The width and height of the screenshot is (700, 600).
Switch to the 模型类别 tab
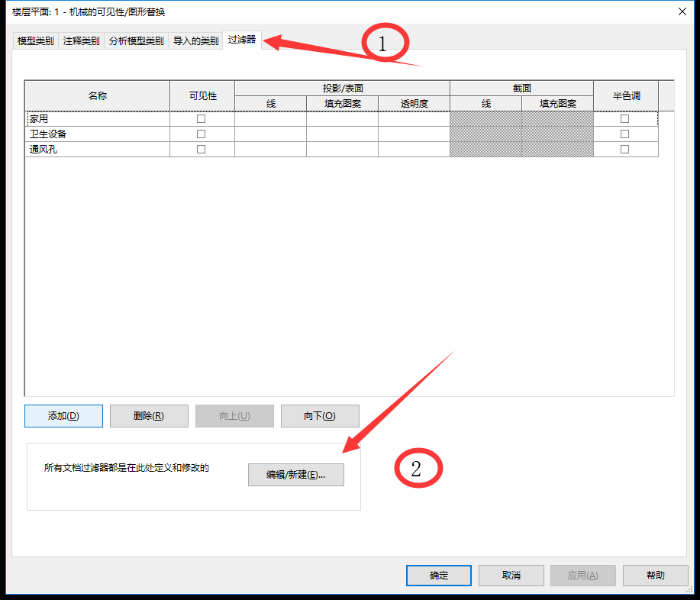(35, 41)
